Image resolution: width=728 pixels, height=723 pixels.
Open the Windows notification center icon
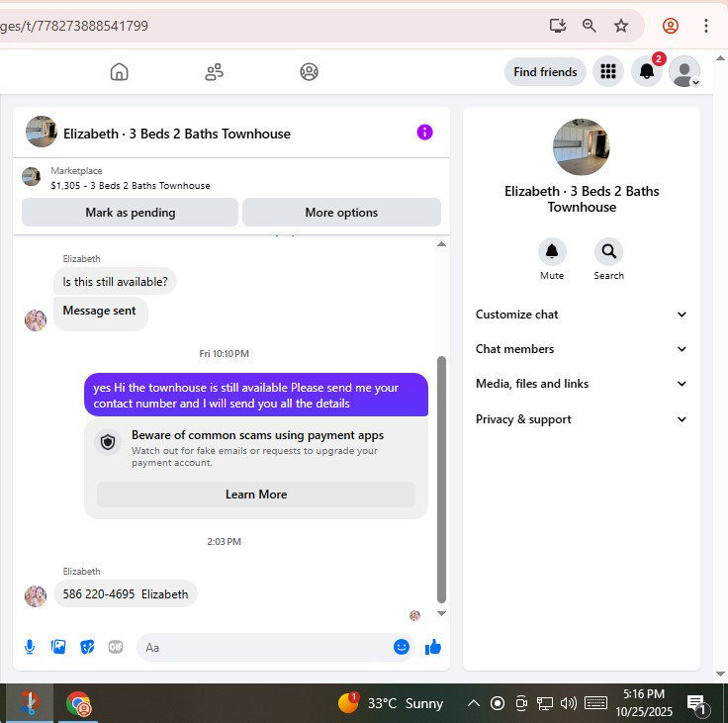click(696, 704)
